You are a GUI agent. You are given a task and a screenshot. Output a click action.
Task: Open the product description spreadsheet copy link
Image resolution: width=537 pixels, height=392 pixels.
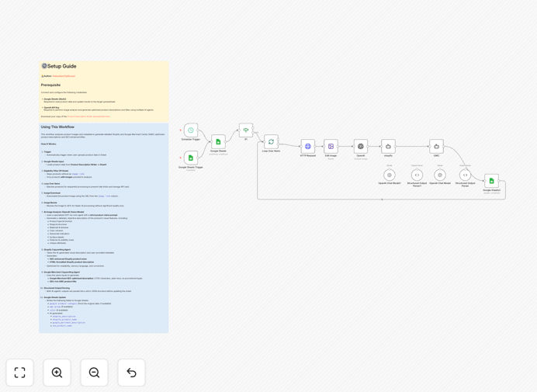88,116
